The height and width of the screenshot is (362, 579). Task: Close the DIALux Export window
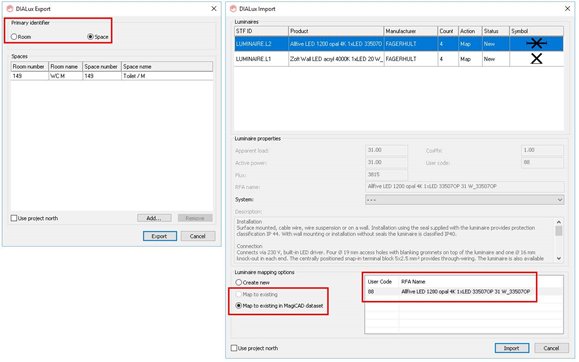(x=213, y=8)
